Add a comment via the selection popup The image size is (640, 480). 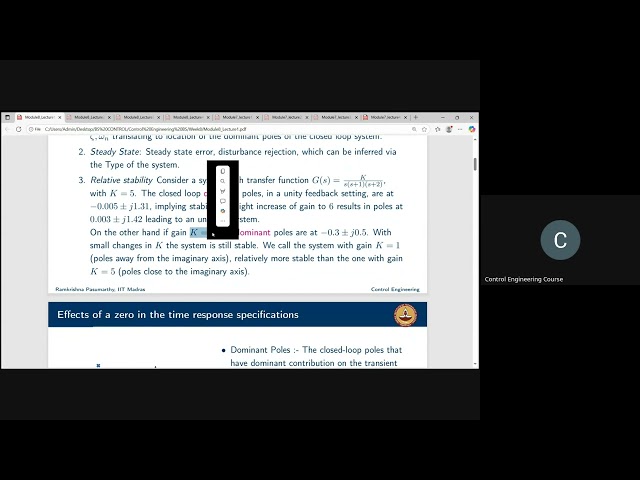click(x=223, y=201)
